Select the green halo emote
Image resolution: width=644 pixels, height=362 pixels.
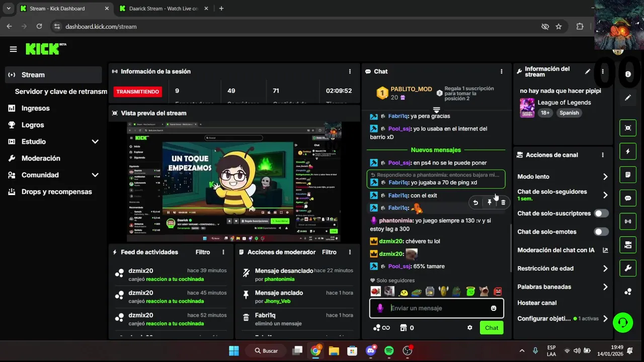coord(470,291)
